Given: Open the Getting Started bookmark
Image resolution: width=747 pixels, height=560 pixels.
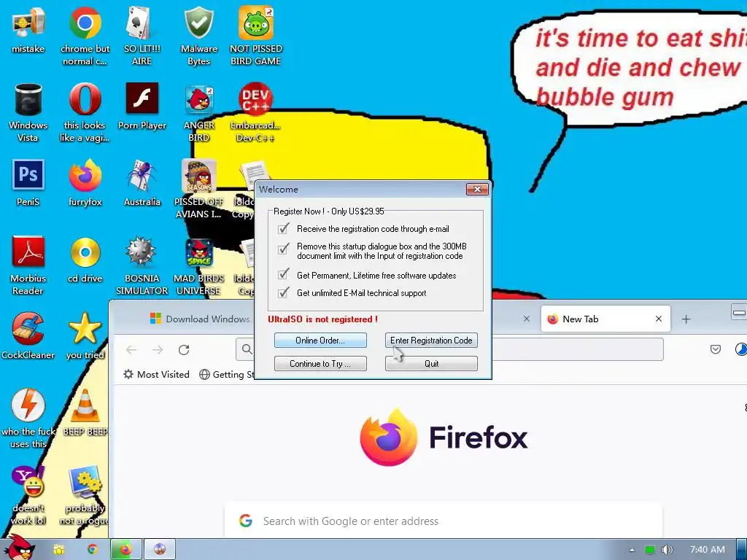Looking at the screenshot, I should (227, 374).
